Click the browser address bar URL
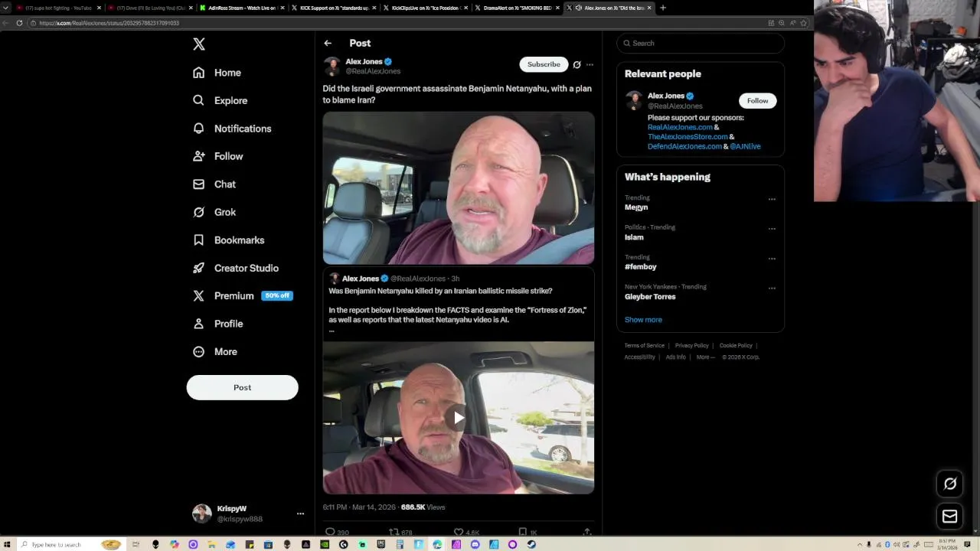 (x=109, y=23)
